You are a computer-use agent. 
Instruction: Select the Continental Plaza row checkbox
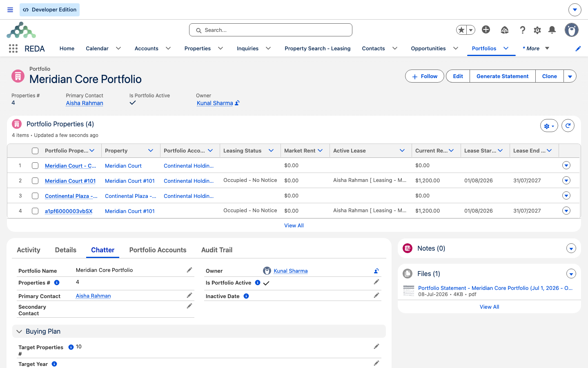[35, 196]
